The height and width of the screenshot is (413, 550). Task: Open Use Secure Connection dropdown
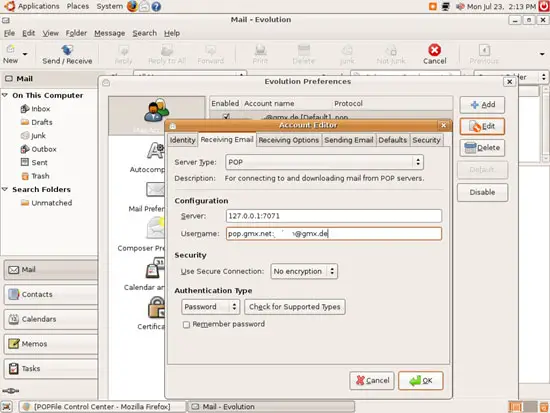click(x=304, y=271)
